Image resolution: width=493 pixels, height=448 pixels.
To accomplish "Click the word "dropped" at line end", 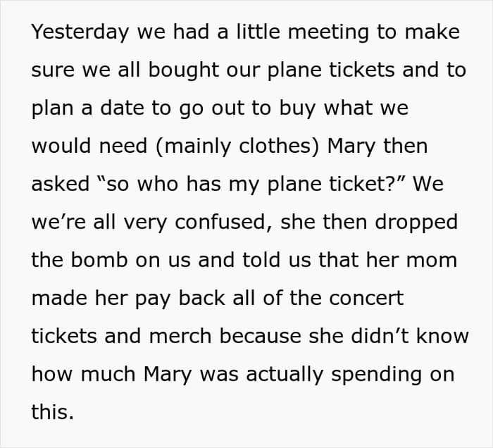I will (x=416, y=223).
